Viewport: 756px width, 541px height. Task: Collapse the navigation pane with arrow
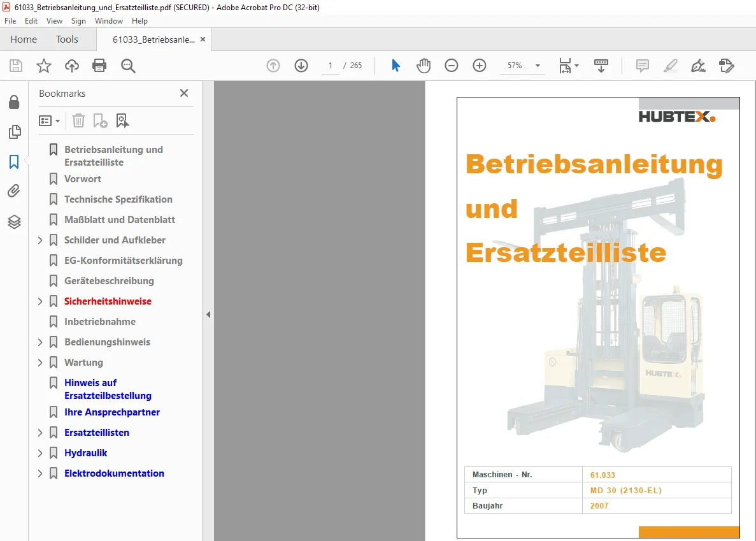point(208,314)
